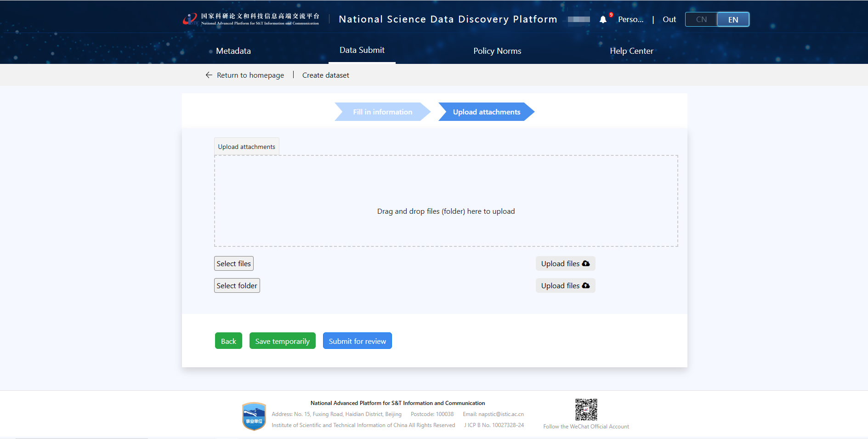Screen dimensions: 868x439
Task: Click the notification bell icon
Action: click(x=603, y=19)
